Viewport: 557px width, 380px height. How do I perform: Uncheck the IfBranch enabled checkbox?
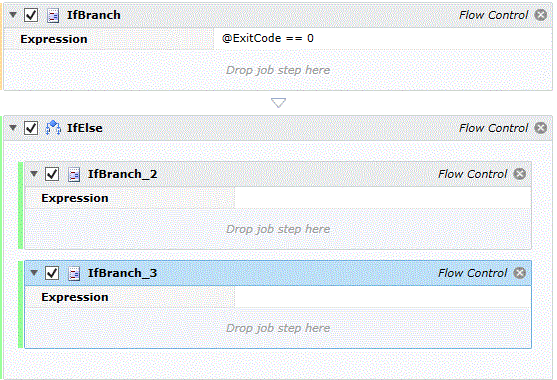(31, 15)
